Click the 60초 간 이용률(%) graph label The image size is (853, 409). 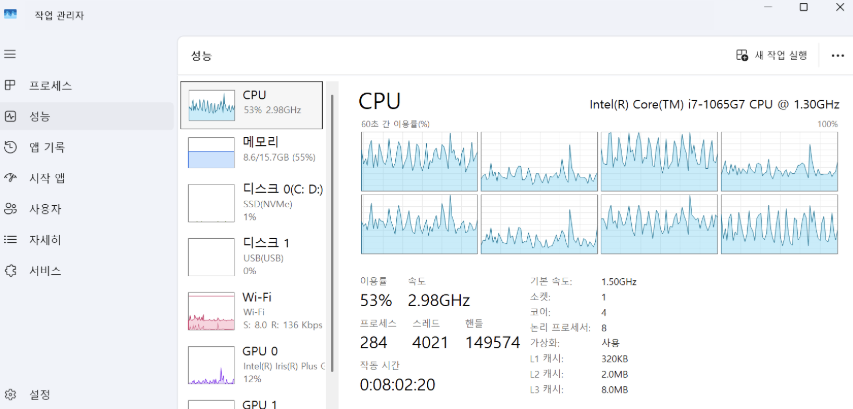point(395,124)
